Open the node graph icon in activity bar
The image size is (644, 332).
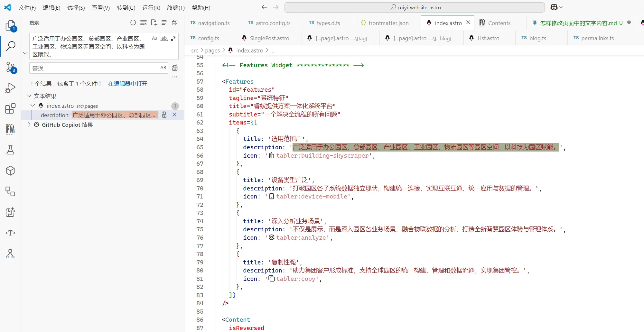(10, 254)
